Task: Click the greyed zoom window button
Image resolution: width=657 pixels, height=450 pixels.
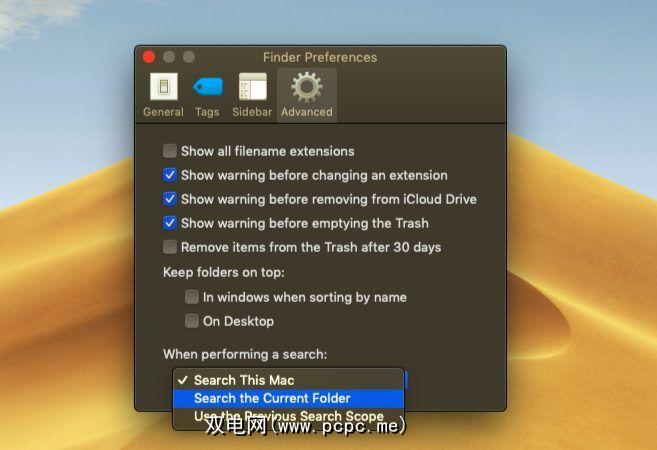Action: [189, 57]
